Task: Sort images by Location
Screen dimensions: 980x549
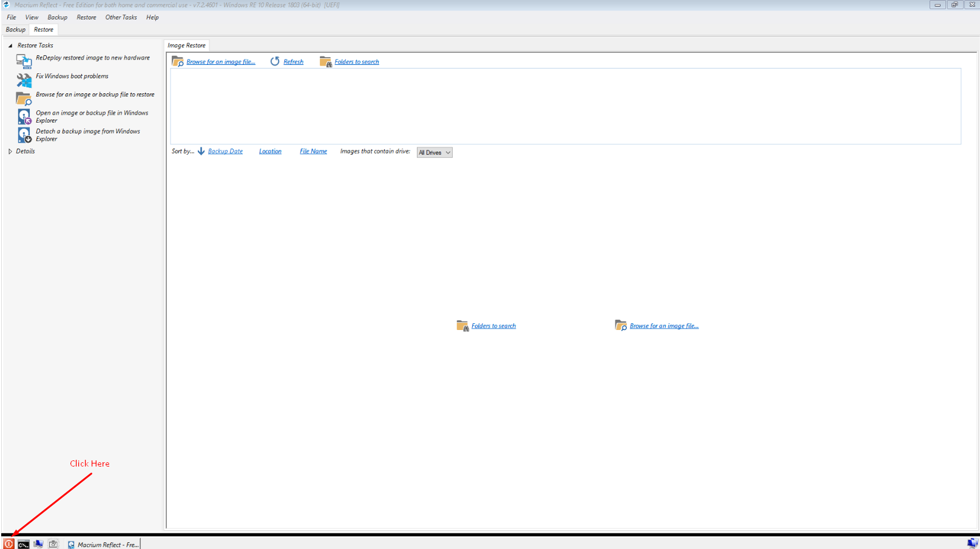Action: tap(270, 151)
